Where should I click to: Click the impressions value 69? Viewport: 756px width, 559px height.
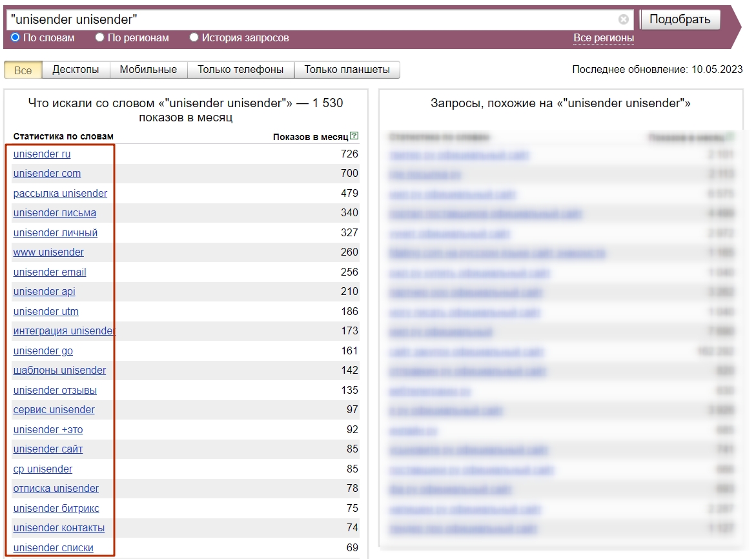(x=352, y=548)
